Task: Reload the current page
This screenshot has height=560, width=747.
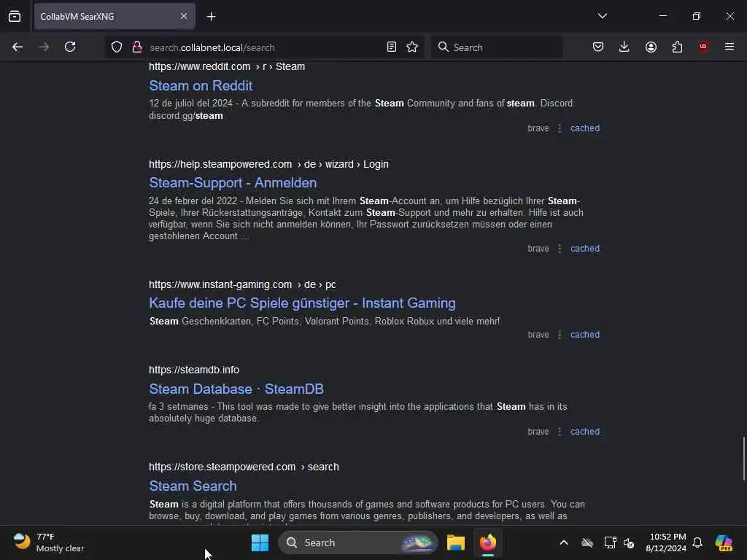Action: (70, 47)
